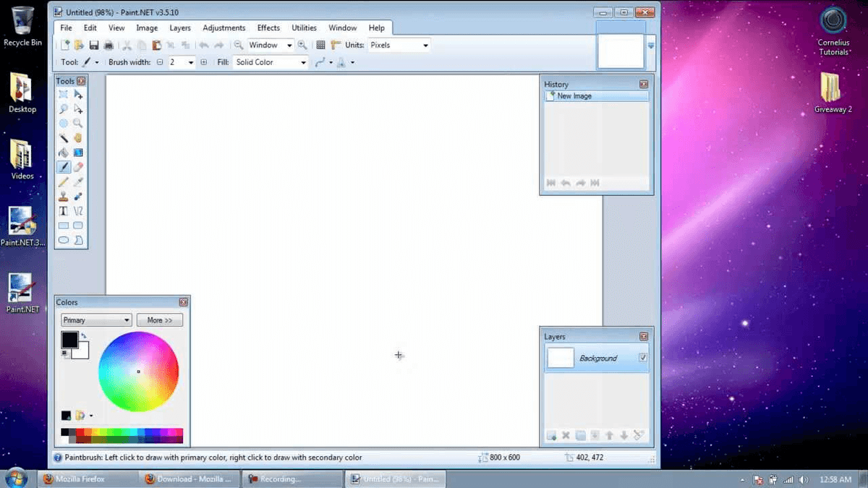Uncheck the Background layer visibility checkbox

coord(642,358)
